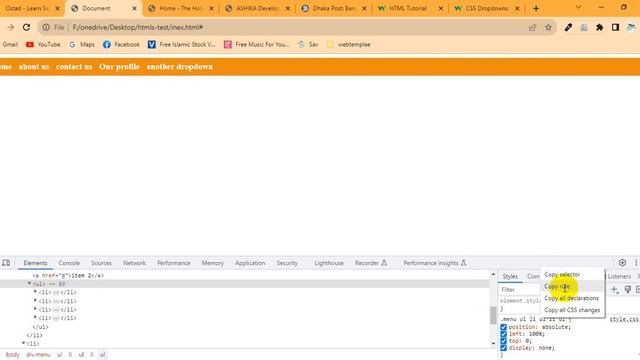This screenshot has width=640, height=360.
Task: Switch to the Network tab
Action: [134, 263]
